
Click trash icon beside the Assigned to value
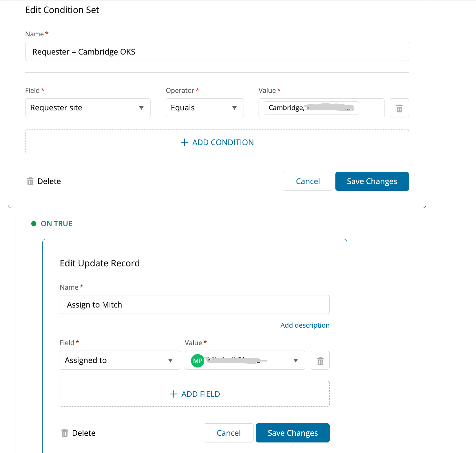coord(320,360)
